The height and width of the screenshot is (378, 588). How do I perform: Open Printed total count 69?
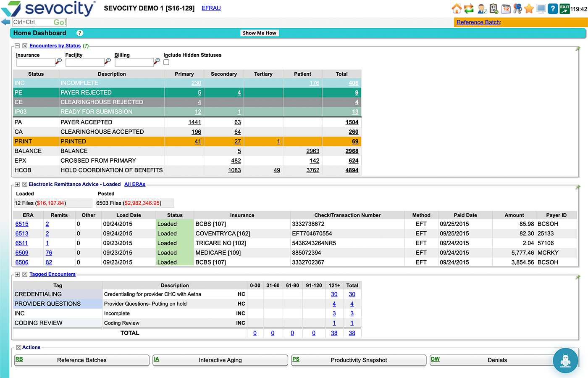[355, 142]
